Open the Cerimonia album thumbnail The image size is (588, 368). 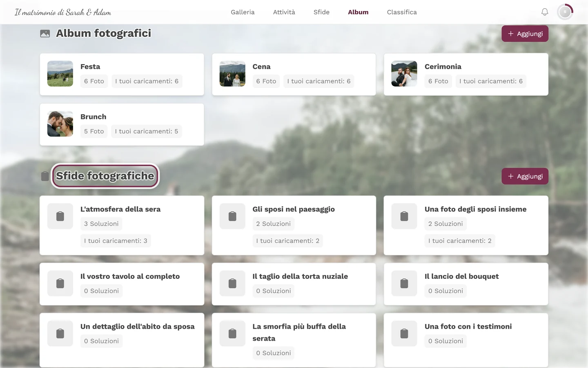click(x=404, y=74)
